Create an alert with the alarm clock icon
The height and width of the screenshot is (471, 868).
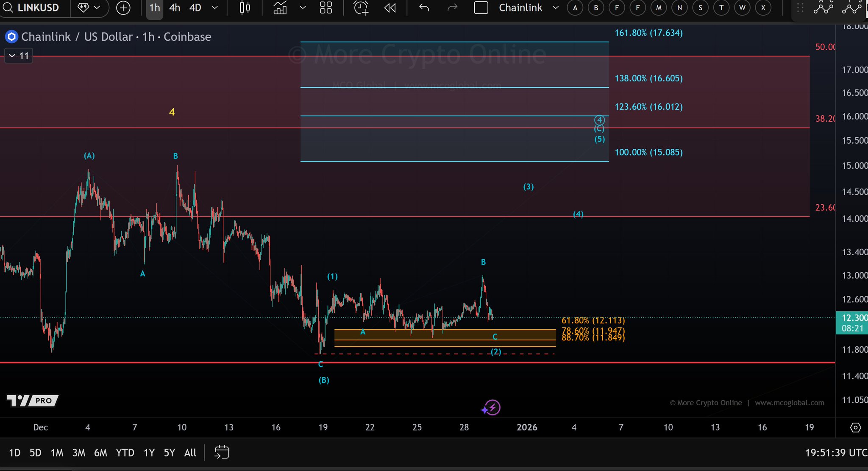[x=361, y=8]
